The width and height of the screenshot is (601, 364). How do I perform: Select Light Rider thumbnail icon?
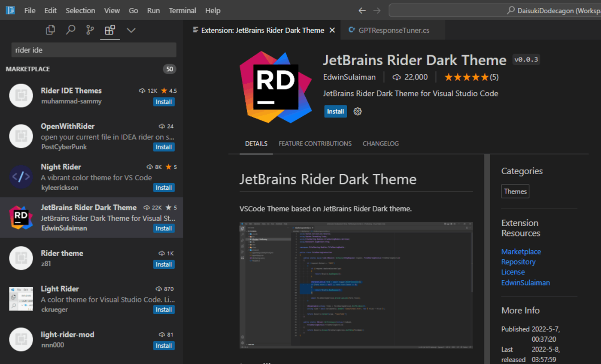pos(21,299)
